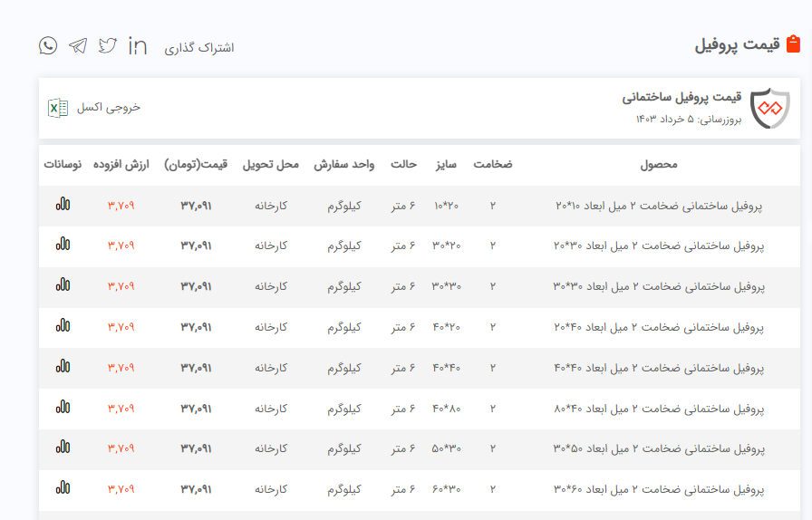Viewport: 812px width, 520px height.
Task: Click the قیمت(تومان) column header
Action: pyautogui.click(x=196, y=165)
